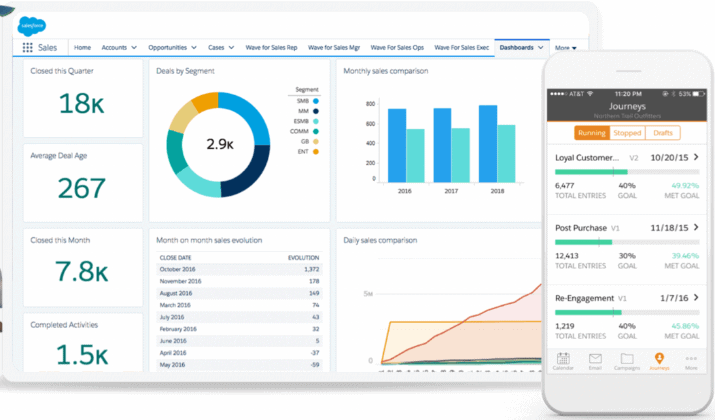Screen dimensions: 715x420
Task: Switch to Wave For Sales Ops tab
Action: (397, 47)
